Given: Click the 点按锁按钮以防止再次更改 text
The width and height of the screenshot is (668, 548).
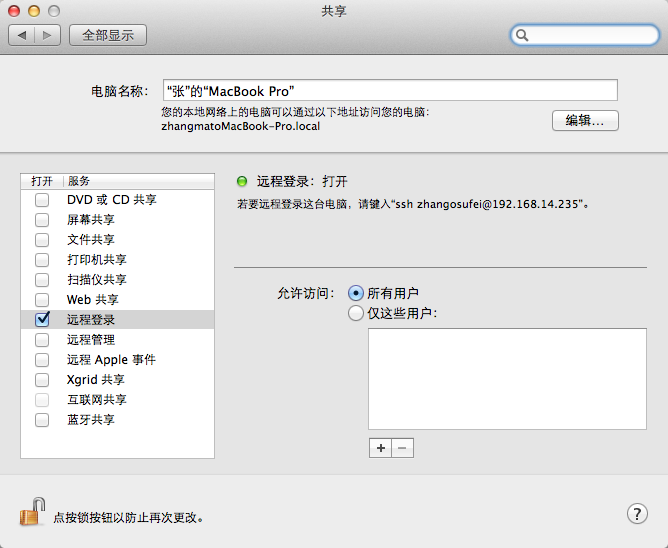Looking at the screenshot, I should [x=128, y=518].
